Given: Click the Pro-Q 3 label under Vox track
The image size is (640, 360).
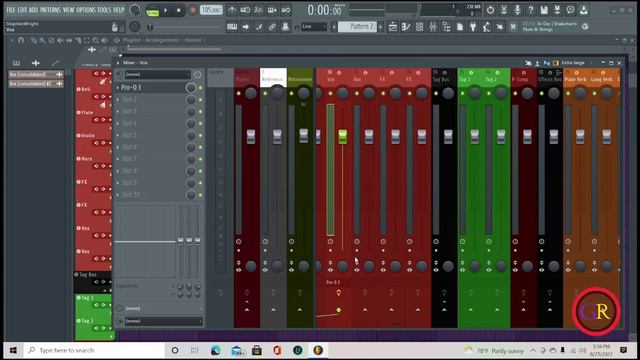Looking at the screenshot, I should pyautogui.click(x=333, y=282).
